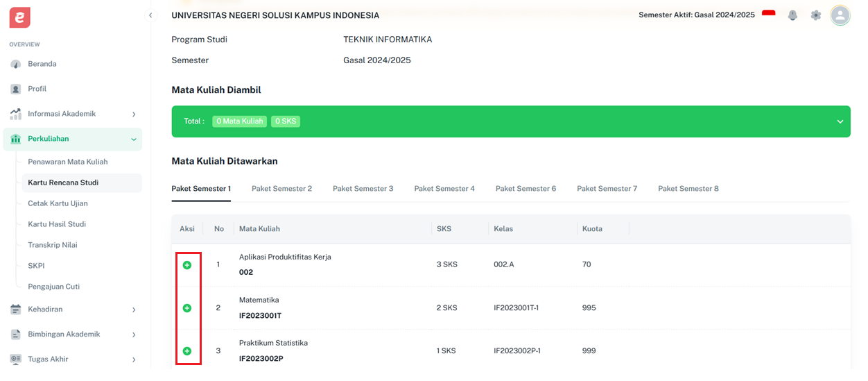Expand the Kehadiran submenu chevron
Screen dimensions: 868x381
point(134,310)
